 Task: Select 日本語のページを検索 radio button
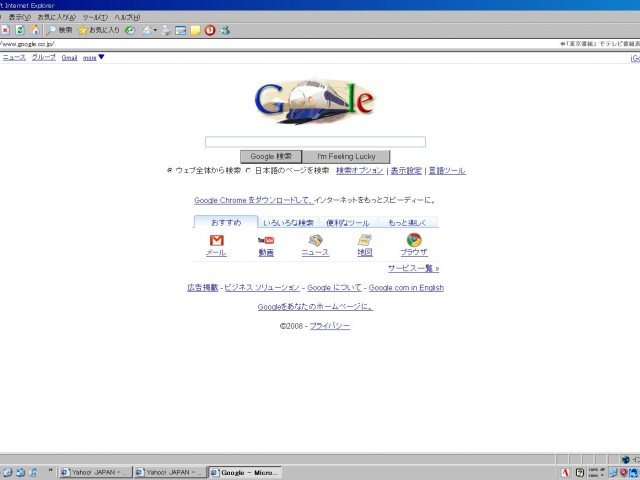[x=248, y=171]
